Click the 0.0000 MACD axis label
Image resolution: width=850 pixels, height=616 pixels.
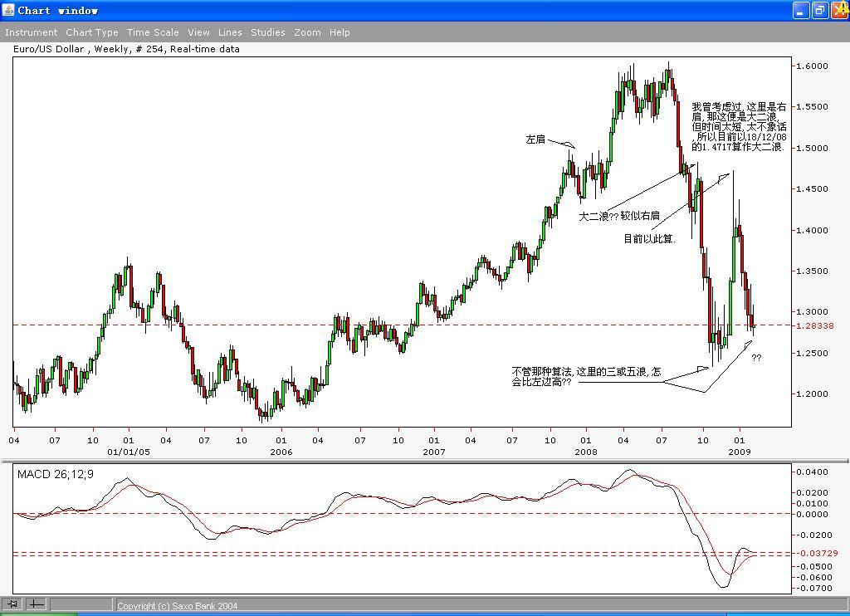point(812,514)
